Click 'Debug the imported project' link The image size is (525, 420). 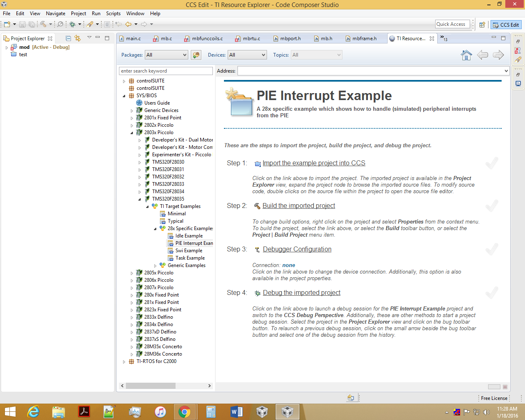click(301, 293)
